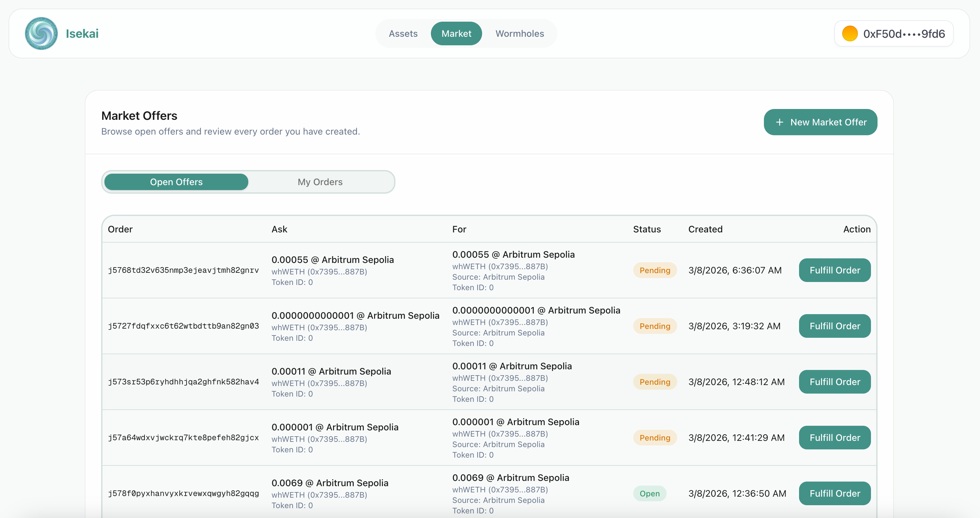Click the plus icon on New Market Offer
The image size is (980, 518).
[779, 122]
